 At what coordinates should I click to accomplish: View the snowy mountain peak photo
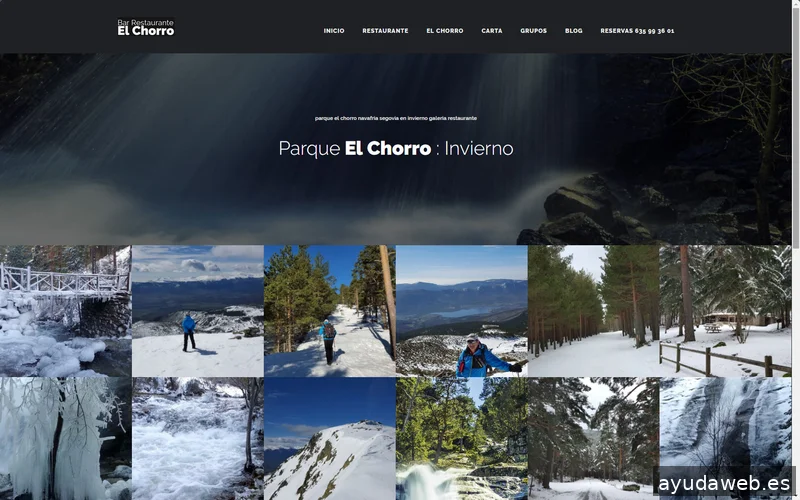pyautogui.click(x=330, y=439)
